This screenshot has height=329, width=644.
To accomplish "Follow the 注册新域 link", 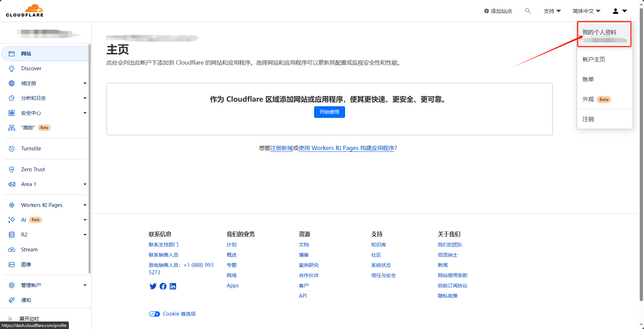I will (x=282, y=148).
